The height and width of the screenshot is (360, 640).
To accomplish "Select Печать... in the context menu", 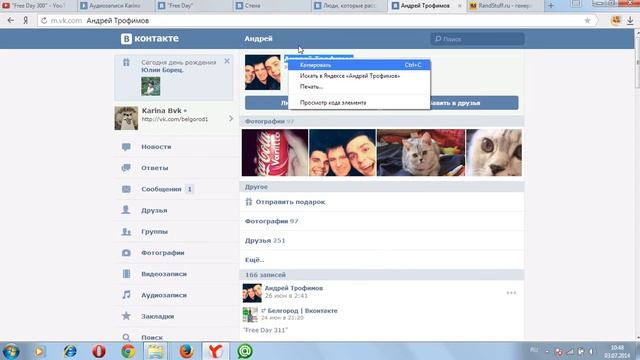I will click(359, 87).
